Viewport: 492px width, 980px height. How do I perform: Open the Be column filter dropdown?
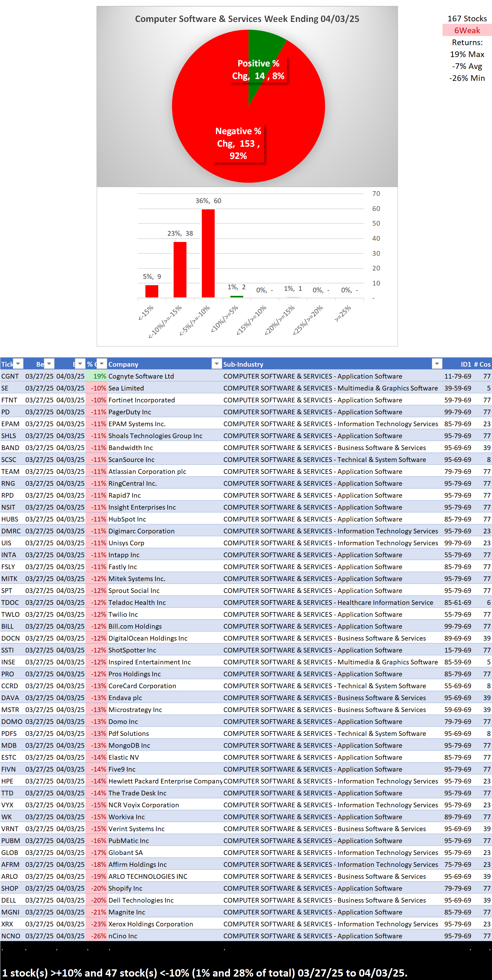click(49, 364)
